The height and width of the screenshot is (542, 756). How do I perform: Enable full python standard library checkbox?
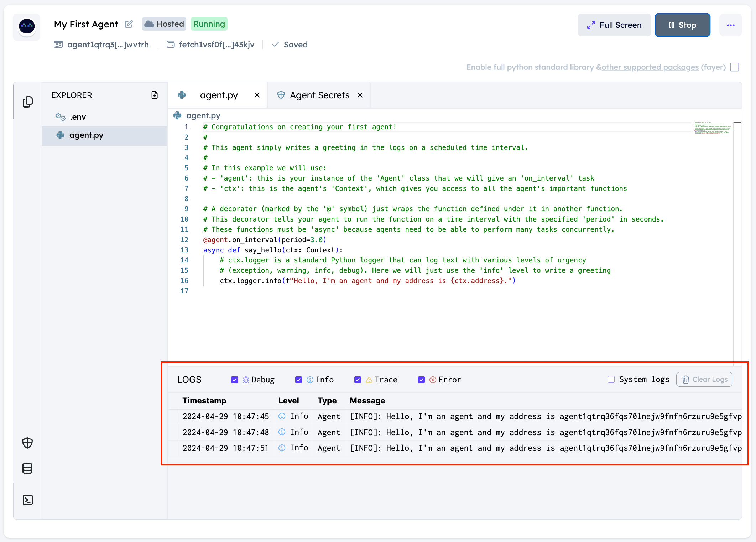click(x=735, y=67)
